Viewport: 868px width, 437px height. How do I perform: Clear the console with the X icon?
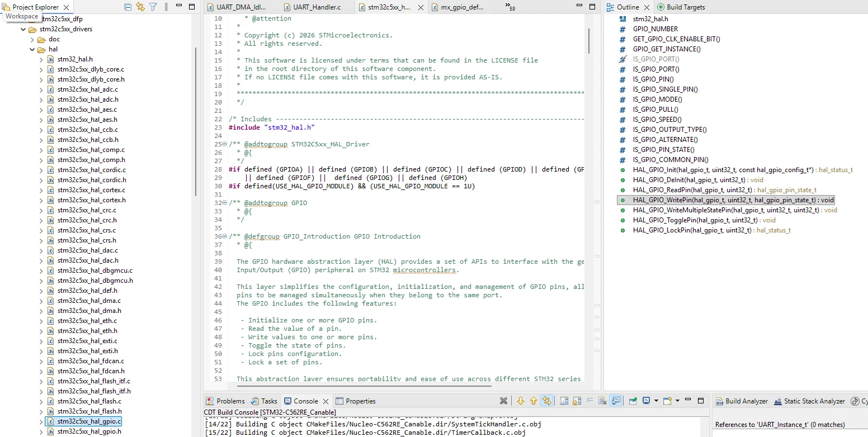pos(503,401)
